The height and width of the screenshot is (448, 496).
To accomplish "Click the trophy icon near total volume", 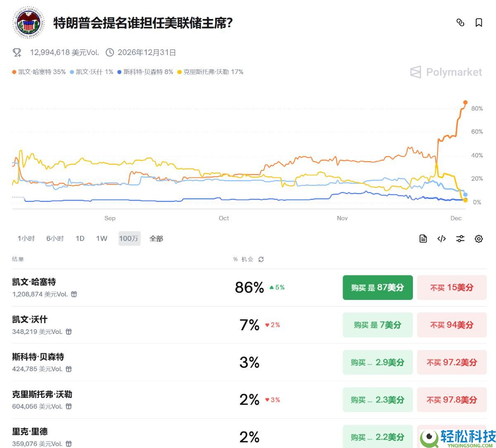I will click(17, 53).
